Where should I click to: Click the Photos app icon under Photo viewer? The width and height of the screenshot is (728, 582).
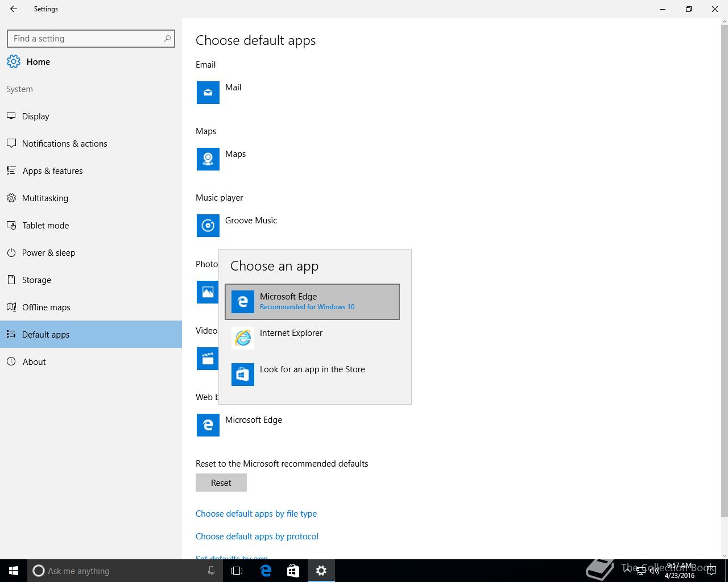[208, 292]
